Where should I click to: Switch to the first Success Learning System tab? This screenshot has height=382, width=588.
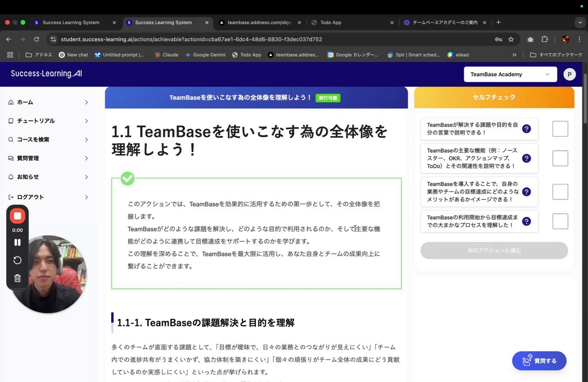75,23
